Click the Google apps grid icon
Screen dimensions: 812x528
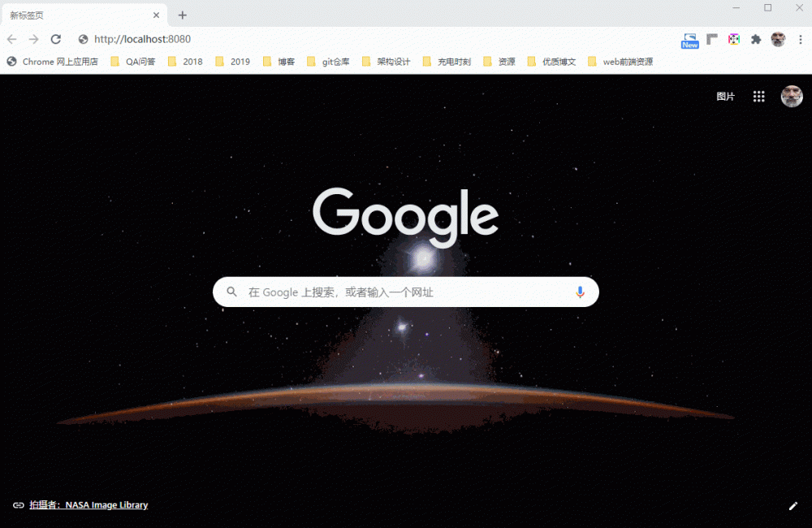click(x=759, y=96)
